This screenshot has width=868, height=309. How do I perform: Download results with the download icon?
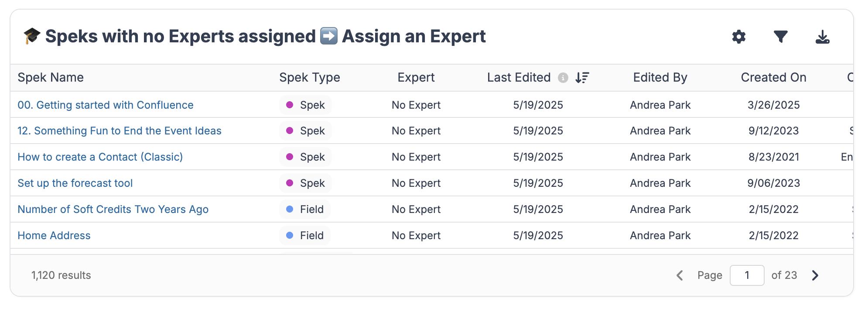click(822, 37)
